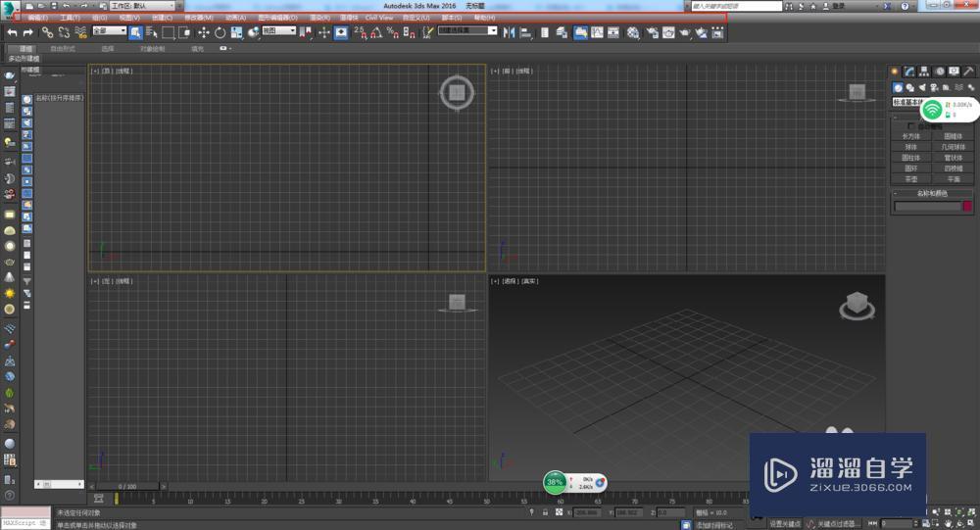Switch to the Motion command panel tab
The height and width of the screenshot is (530, 980).
pyautogui.click(x=940, y=72)
